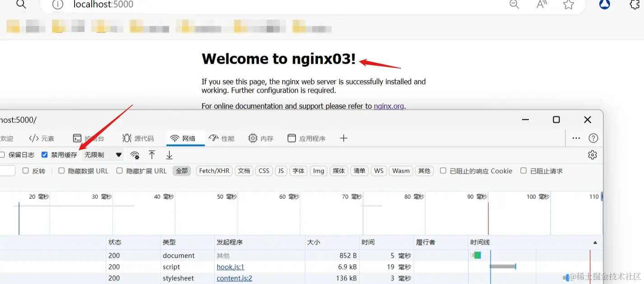This screenshot has height=284, width=644.
Task: Click the timeline sort arrow in 时间线 header
Action: (595, 242)
